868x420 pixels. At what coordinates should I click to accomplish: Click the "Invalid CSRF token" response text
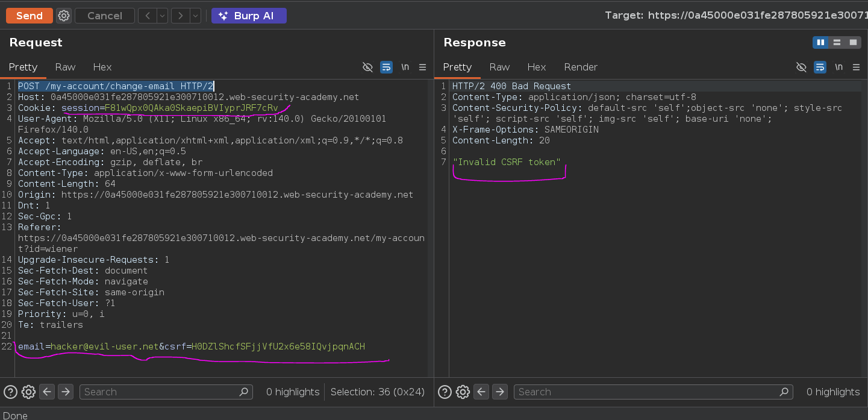[507, 162]
